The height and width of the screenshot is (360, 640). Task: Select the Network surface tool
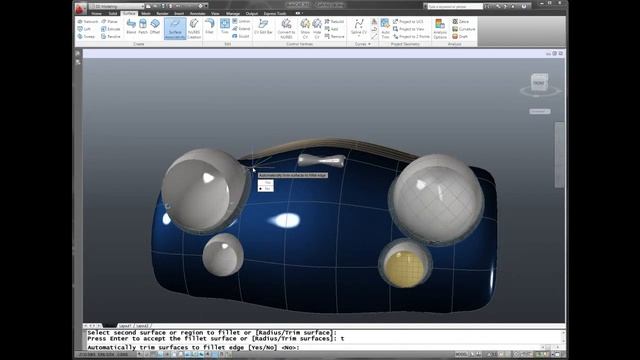pyautogui.click(x=88, y=21)
